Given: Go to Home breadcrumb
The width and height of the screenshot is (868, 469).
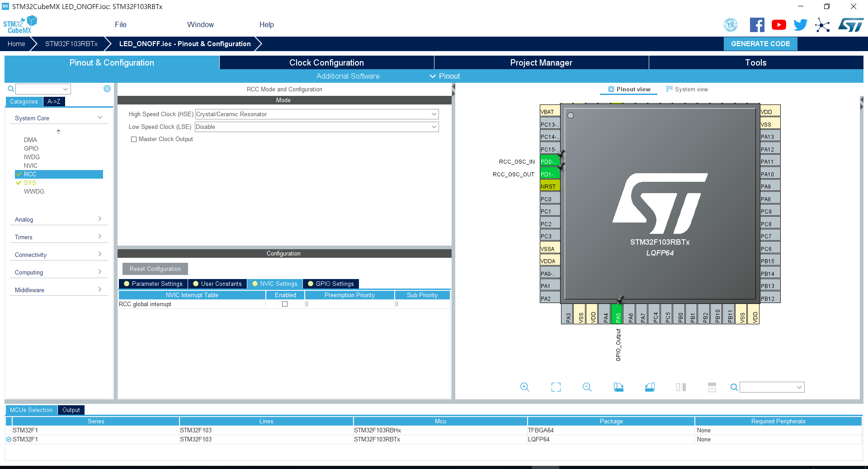Looking at the screenshot, I should click(x=16, y=44).
